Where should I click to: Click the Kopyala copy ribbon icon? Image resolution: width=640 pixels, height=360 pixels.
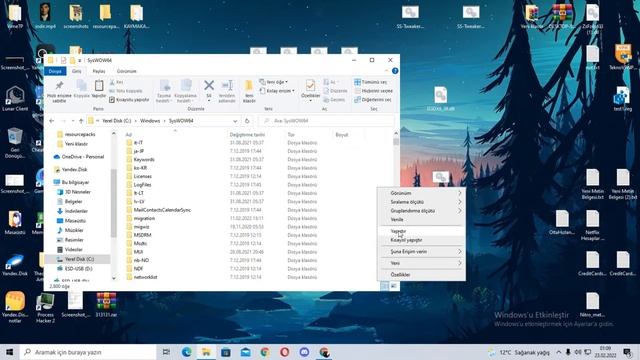(x=82, y=89)
